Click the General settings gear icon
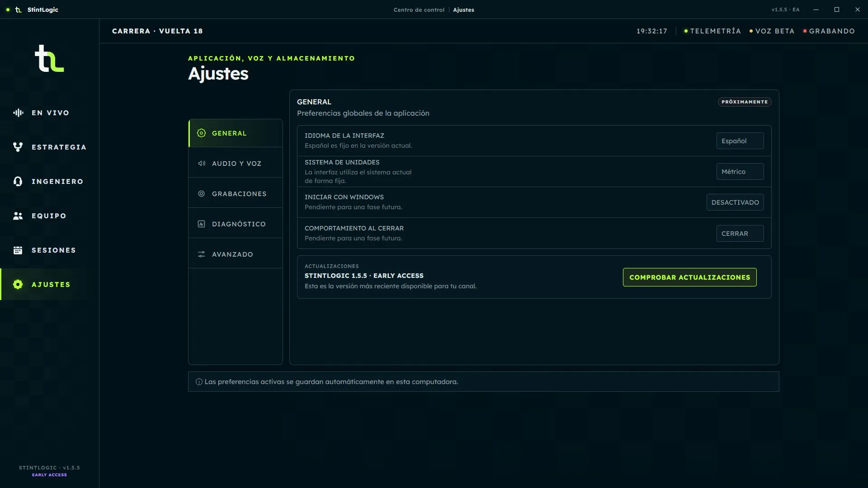The image size is (868, 488). (x=202, y=133)
